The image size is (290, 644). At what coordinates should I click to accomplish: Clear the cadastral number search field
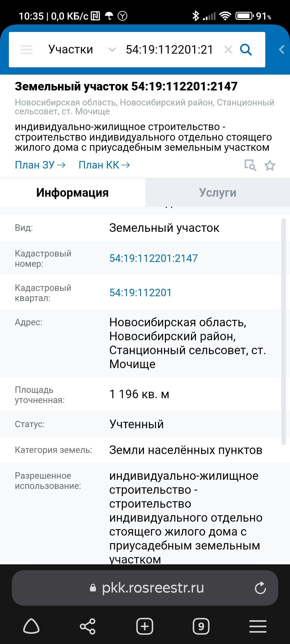pyautogui.click(x=228, y=50)
